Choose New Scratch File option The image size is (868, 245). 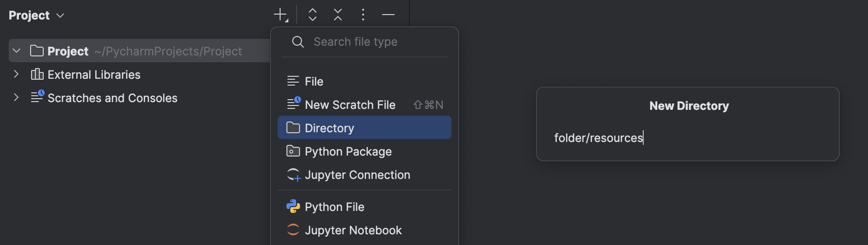pyautogui.click(x=350, y=105)
